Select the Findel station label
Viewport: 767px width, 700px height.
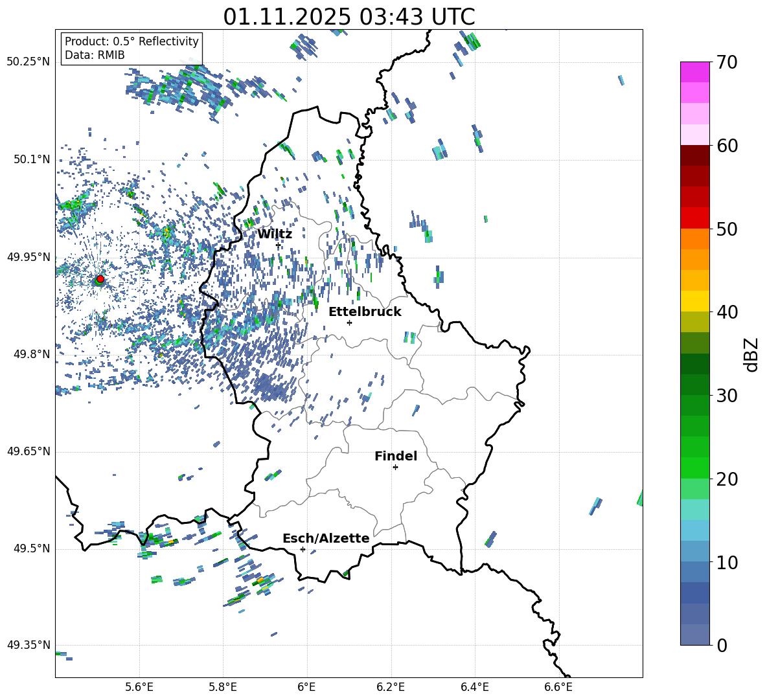pyautogui.click(x=396, y=457)
